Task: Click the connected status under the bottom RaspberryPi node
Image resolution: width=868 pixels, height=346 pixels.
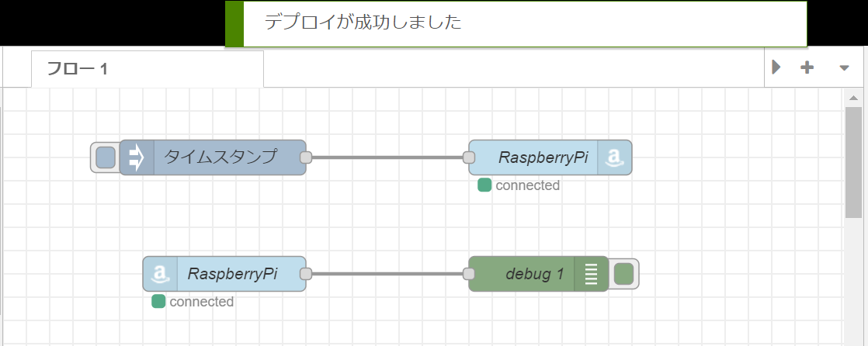Action: tap(202, 303)
